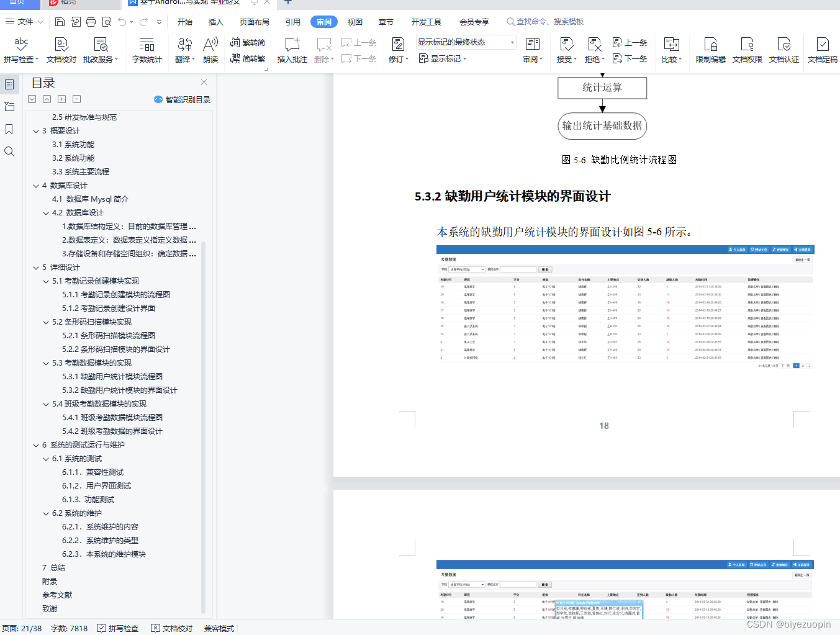840x635 pixels.
Task: Open document proofreading tool
Action: click(x=61, y=50)
